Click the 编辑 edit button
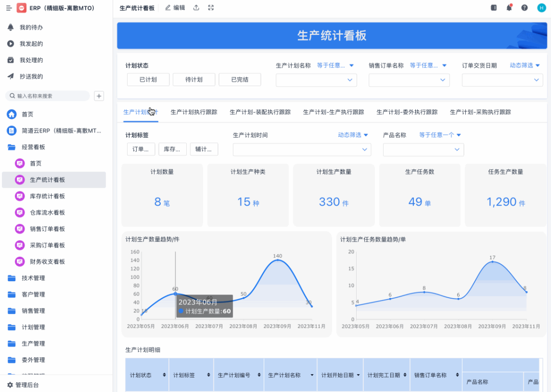551x392 pixels. click(x=175, y=8)
